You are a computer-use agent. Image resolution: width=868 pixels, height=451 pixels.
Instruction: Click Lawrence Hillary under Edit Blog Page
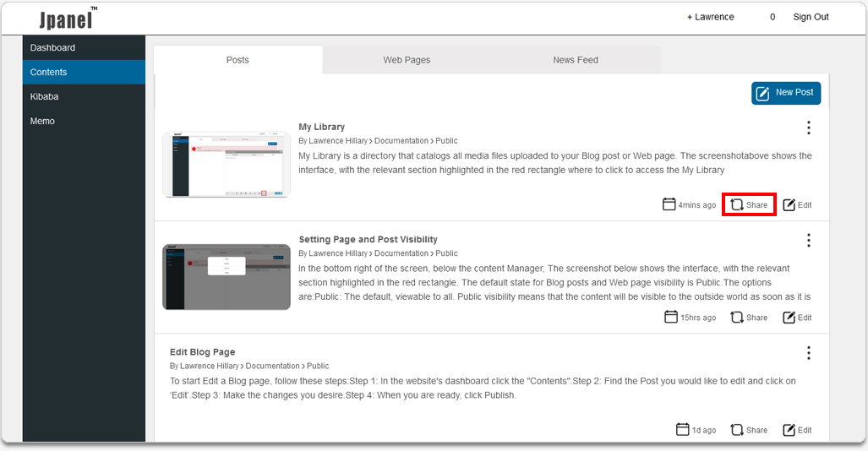(x=210, y=366)
